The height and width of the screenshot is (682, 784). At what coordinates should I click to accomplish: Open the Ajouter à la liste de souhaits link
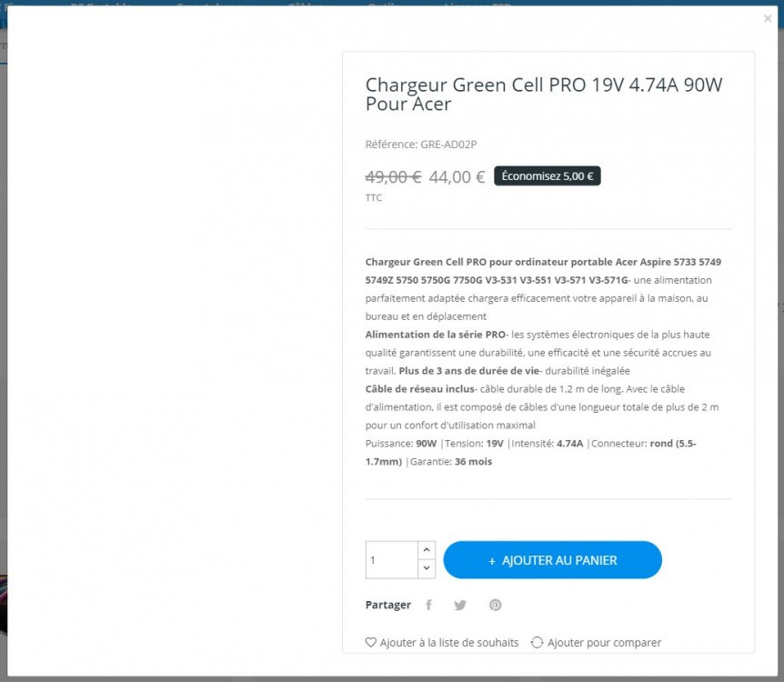point(449,643)
